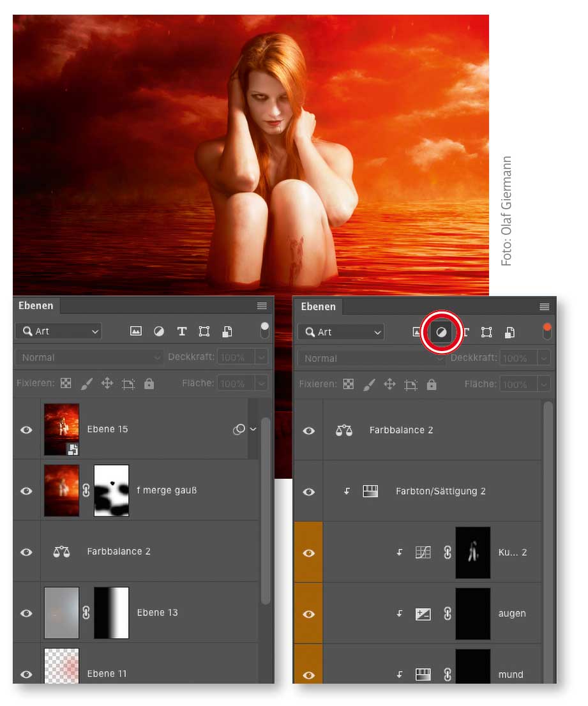Hide Ebene 13 layer
The height and width of the screenshot is (706, 588).
(x=27, y=613)
